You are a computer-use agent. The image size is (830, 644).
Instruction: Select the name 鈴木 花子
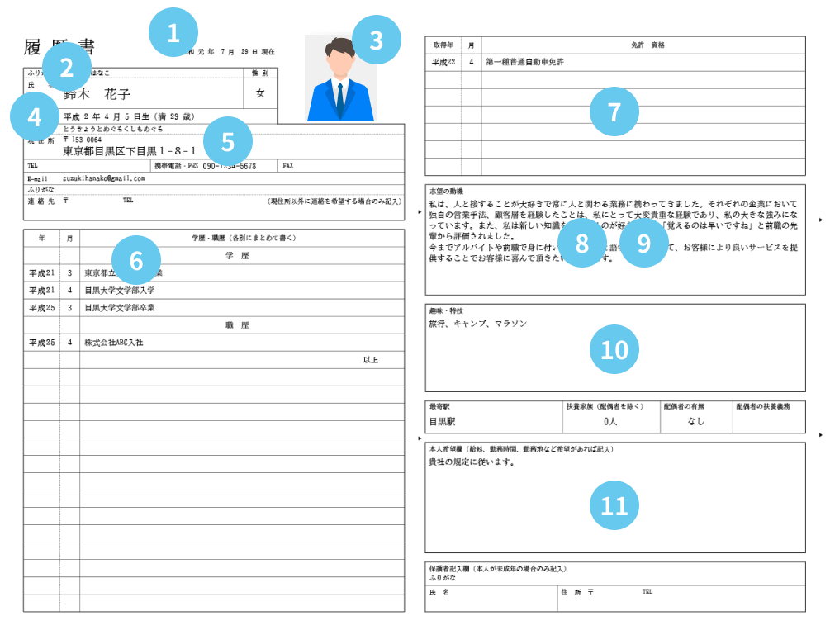coord(97,94)
